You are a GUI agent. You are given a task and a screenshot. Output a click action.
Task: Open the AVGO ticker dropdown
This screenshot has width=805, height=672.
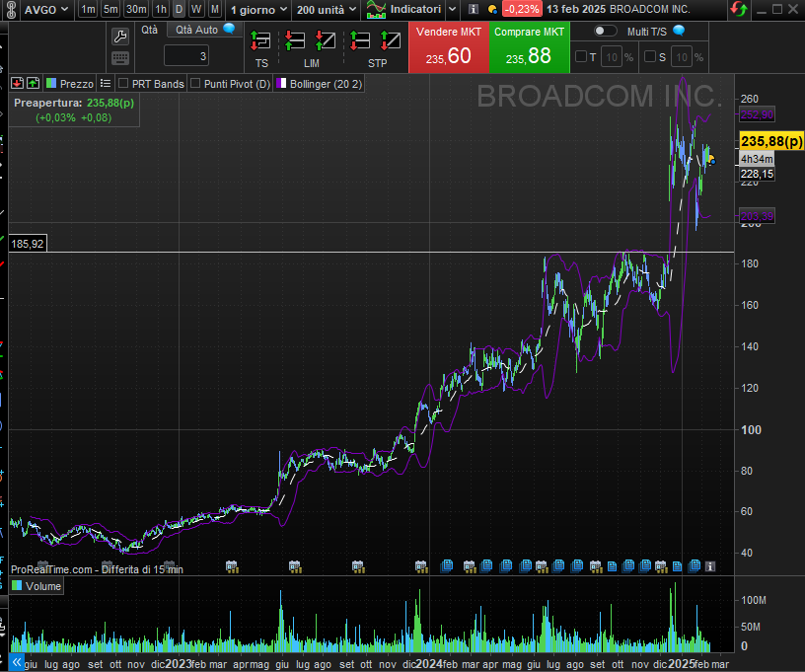[45, 9]
